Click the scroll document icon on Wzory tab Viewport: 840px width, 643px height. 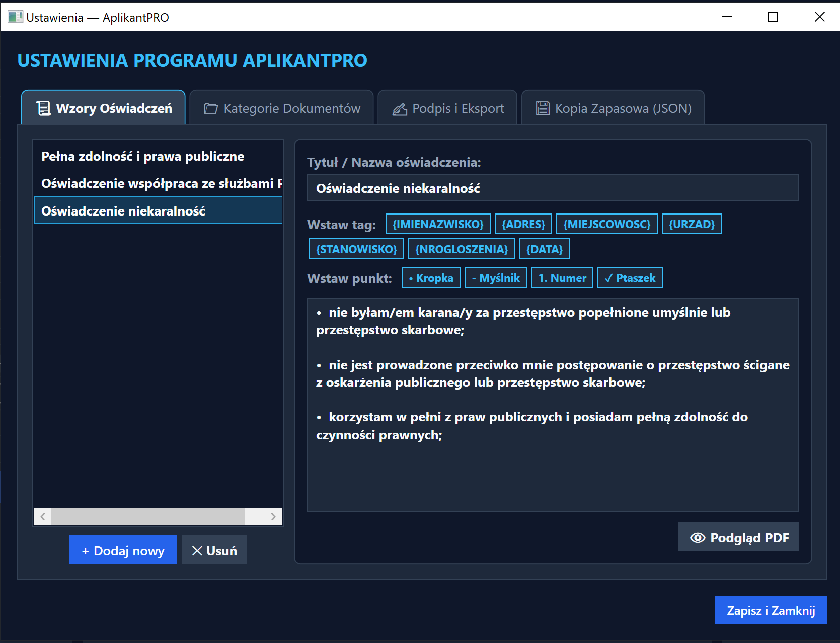[x=43, y=108]
